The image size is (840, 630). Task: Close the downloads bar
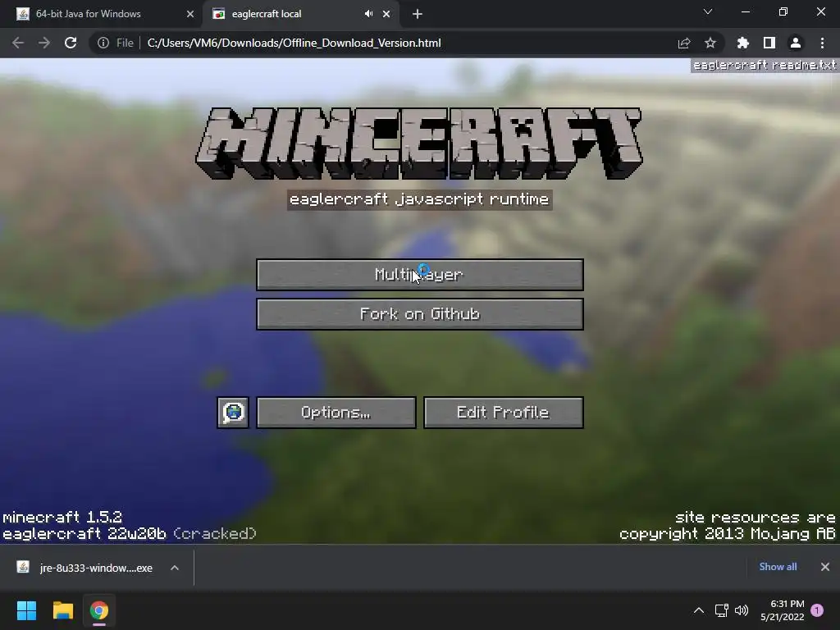825,567
